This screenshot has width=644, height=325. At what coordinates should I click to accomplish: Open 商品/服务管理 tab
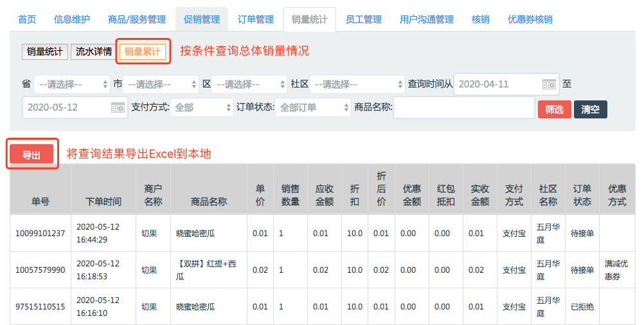coord(137,19)
